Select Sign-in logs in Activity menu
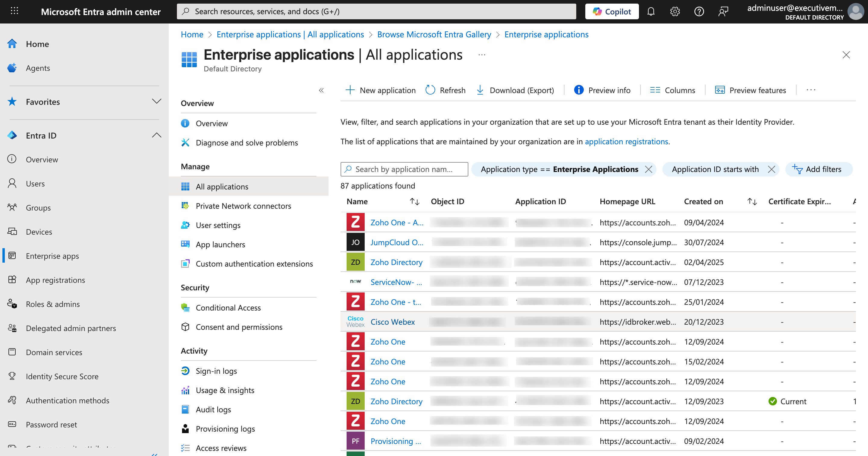 (216, 371)
